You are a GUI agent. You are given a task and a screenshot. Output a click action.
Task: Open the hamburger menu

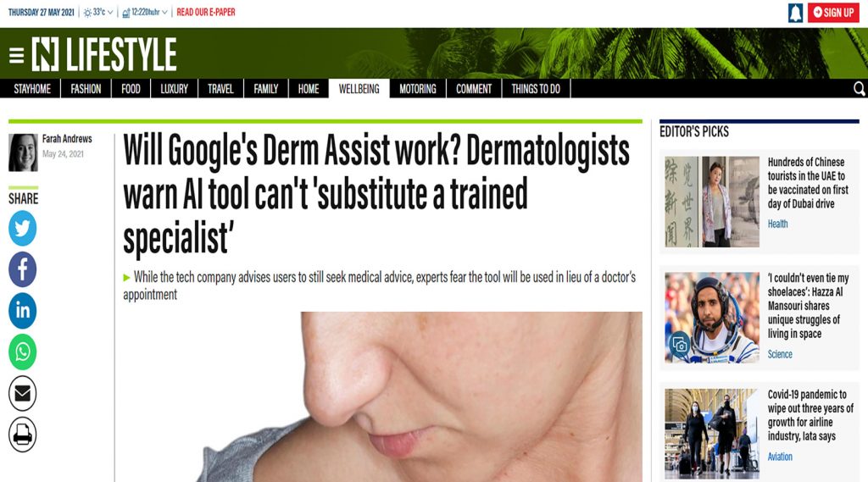pos(17,55)
